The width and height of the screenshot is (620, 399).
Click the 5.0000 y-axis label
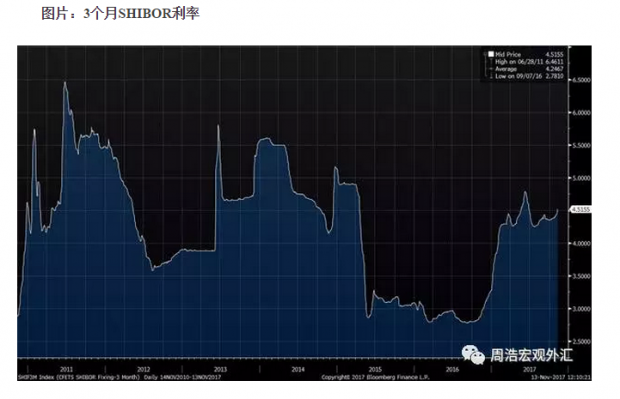[x=582, y=178]
